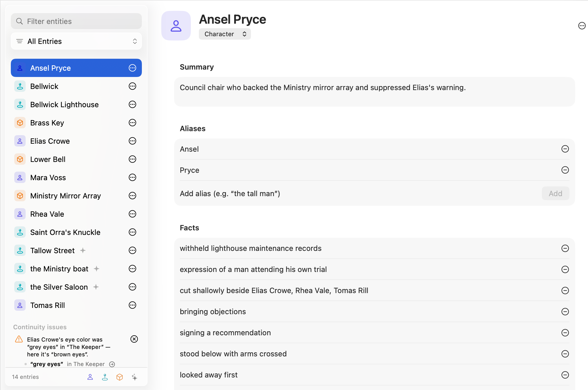Click the 'Ansel' alias text

[189, 149]
